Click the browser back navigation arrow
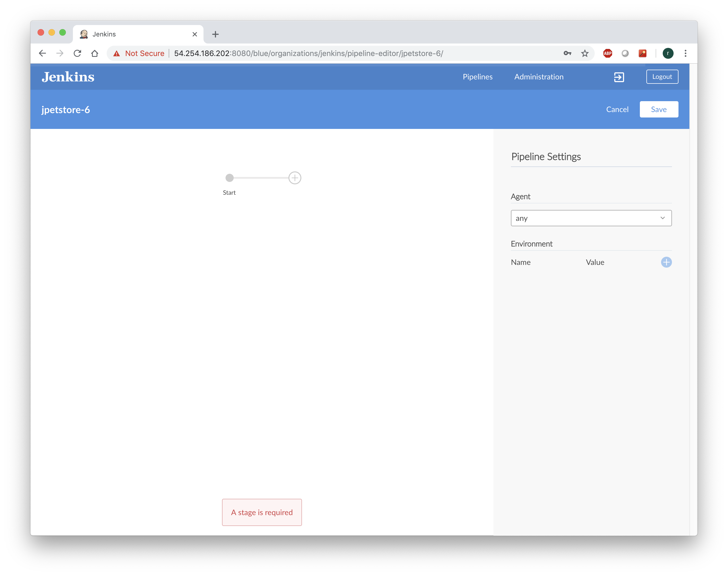Screen dimensions: 728x576 point(42,53)
